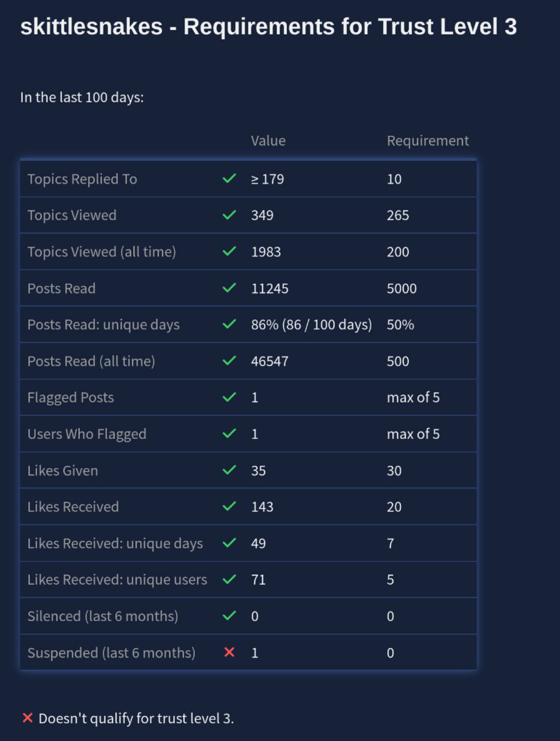The height and width of the screenshot is (741, 560).
Task: Select the Topics Viewed (all time) row label
Action: click(x=101, y=252)
